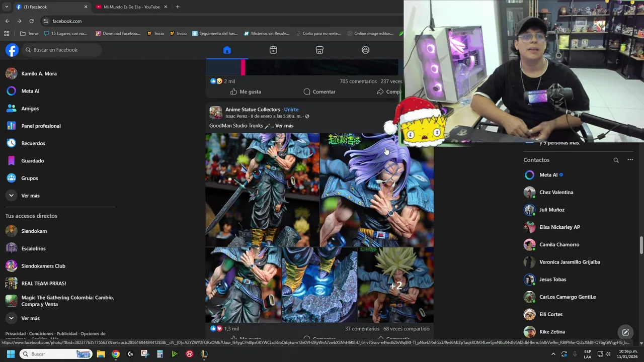Viewport: 644px width, 362px height.
Task: Open the photo of Trunks' torso and arm
Action: point(243,285)
